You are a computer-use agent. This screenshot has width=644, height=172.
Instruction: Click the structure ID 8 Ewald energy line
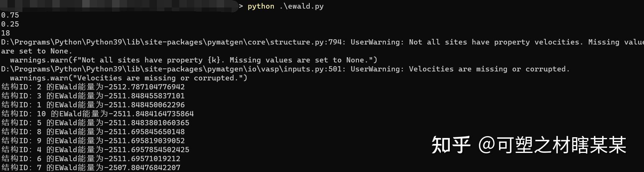(x=93, y=132)
